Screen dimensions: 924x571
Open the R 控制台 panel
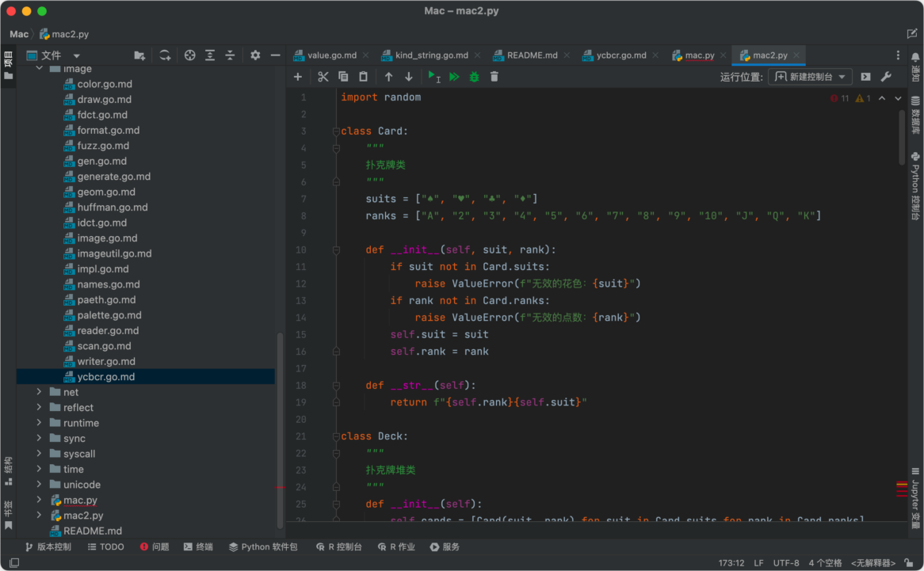(x=339, y=547)
